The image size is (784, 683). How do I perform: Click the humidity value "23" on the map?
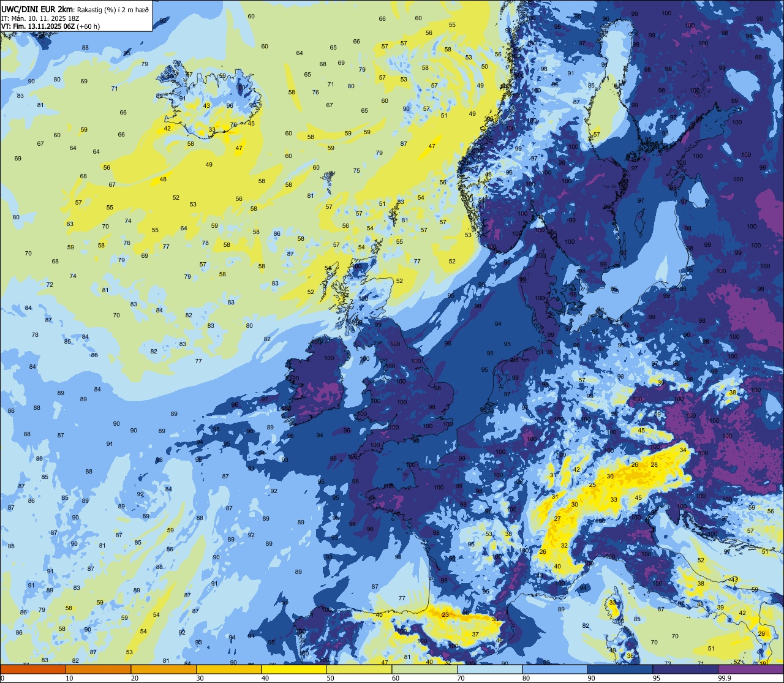(x=445, y=615)
